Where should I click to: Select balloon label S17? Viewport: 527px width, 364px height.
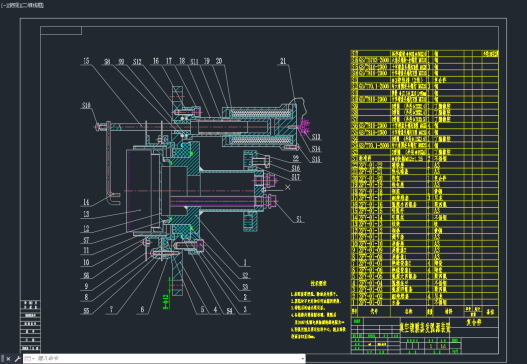click(x=296, y=177)
